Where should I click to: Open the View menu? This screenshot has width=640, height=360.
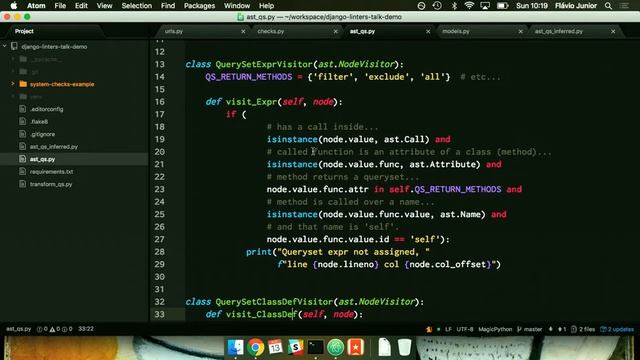[x=104, y=6]
